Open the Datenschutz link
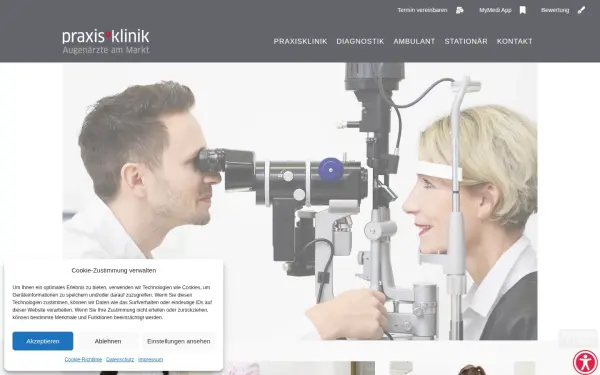600x375 pixels. [120, 359]
